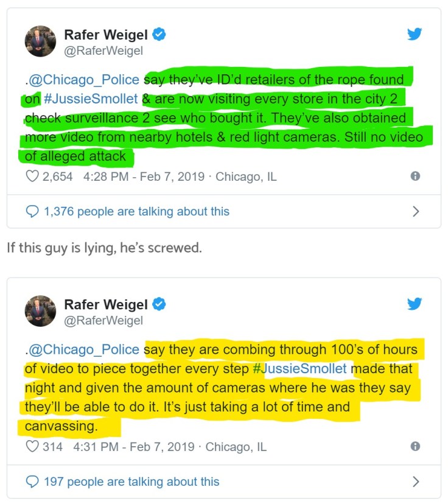Expand second tweet conversation via right chevron
Screen dimensions: 448x504
pyautogui.click(x=416, y=482)
